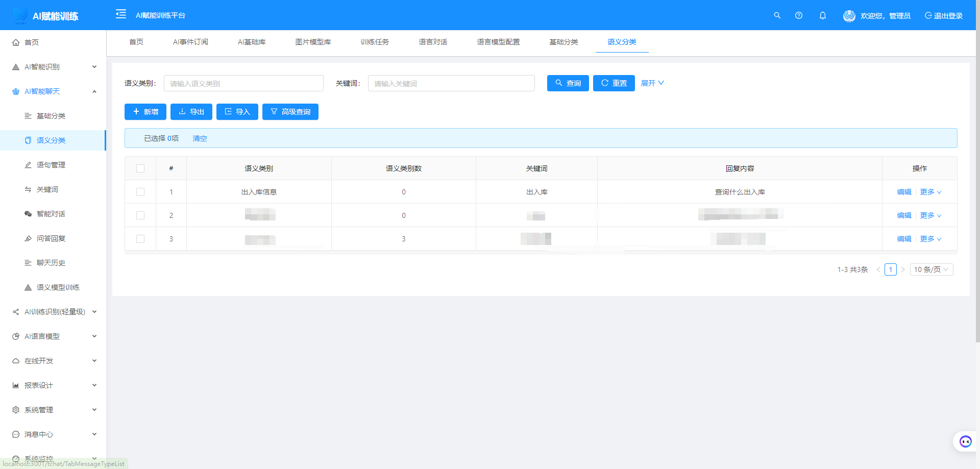Check the checkbox for row 出入库信息
The width and height of the screenshot is (980, 469).
(140, 192)
